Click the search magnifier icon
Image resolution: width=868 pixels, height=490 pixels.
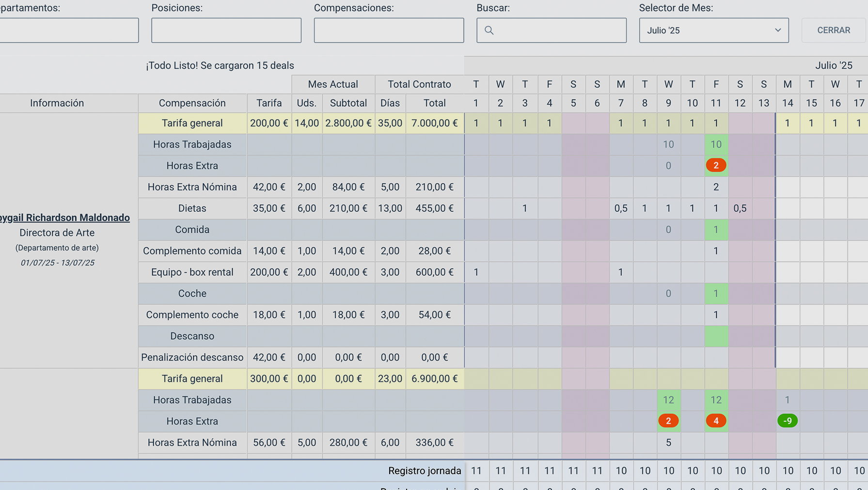489,31
